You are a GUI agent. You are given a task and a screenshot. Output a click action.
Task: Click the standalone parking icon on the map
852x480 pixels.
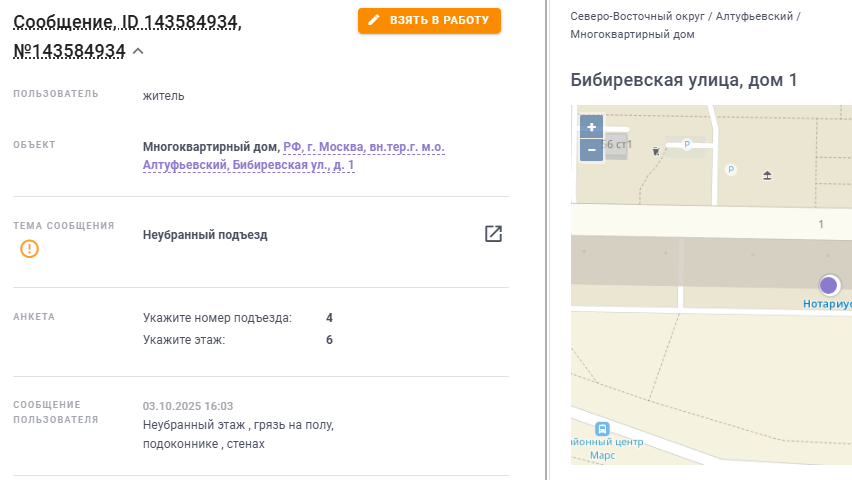730,170
